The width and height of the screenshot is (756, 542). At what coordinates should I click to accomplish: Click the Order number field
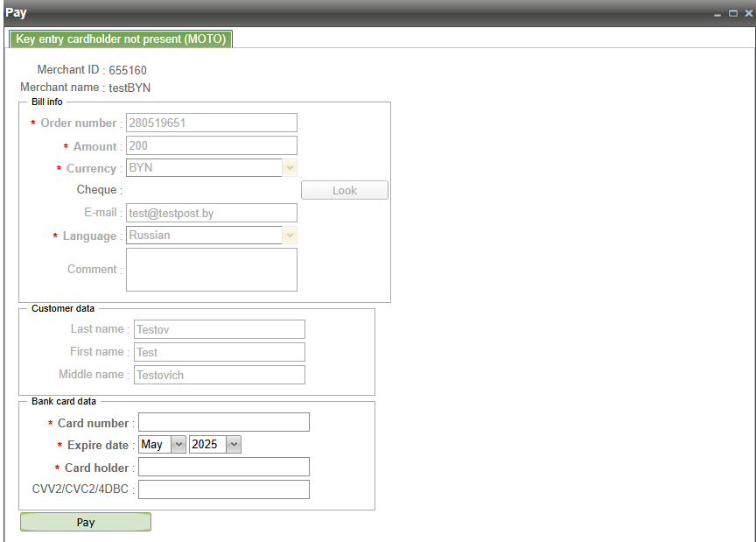[x=212, y=123]
